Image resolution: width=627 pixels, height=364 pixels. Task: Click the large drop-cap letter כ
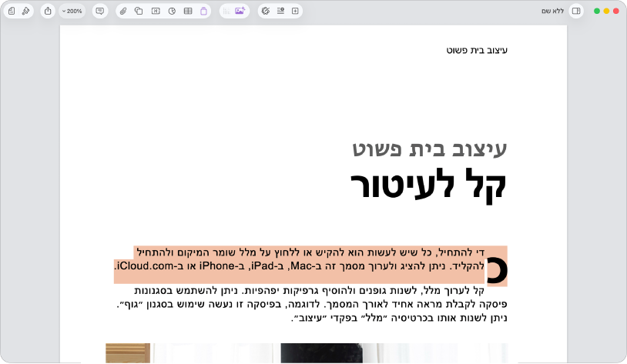[497, 271]
